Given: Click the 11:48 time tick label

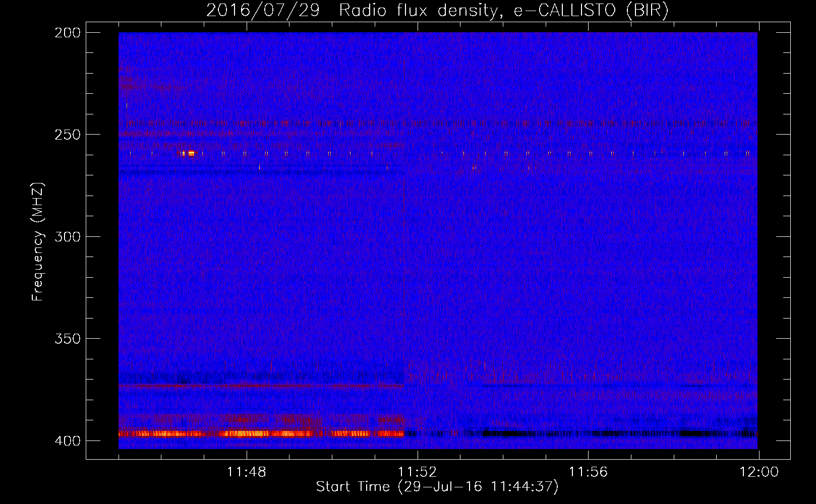Looking at the screenshot, I should coord(247,472).
